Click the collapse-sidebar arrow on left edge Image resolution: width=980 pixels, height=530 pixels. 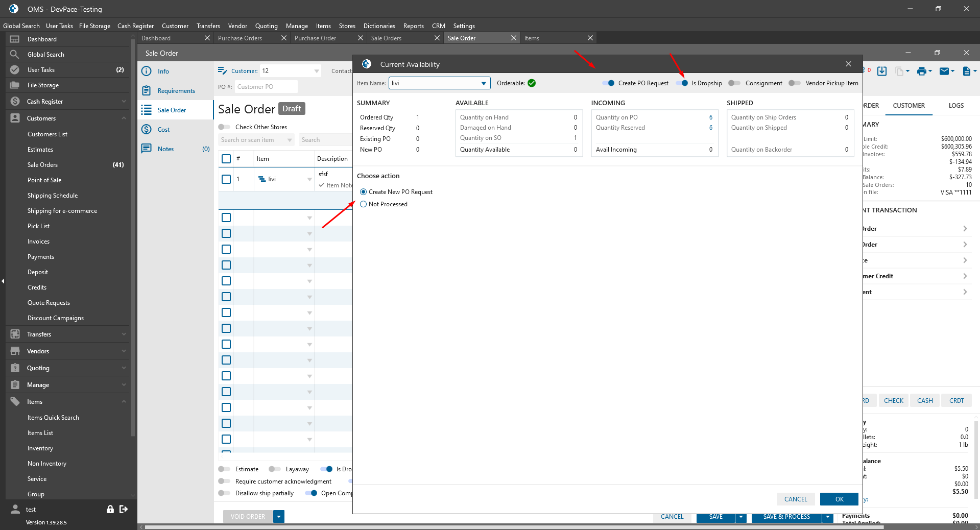tap(3, 281)
